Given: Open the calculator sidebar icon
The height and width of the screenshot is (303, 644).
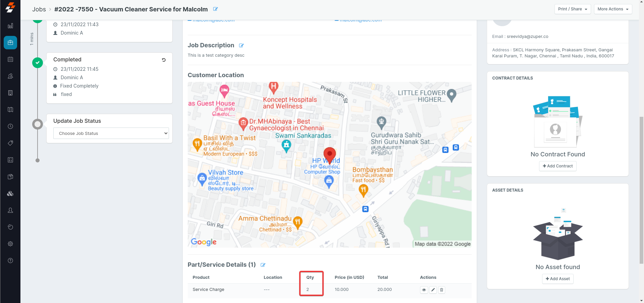Looking at the screenshot, I should pos(10,160).
